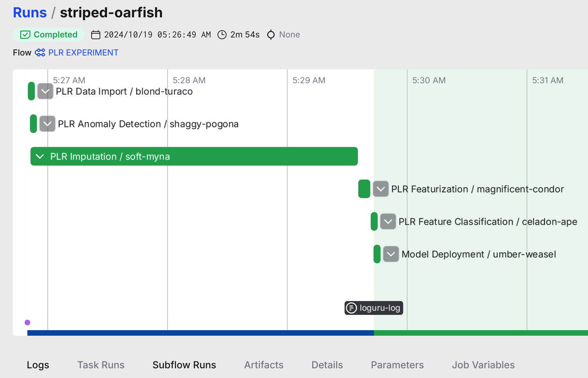Viewport: 588px width, 378px height.
Task: Go back to the Runs list
Action: 30,13
